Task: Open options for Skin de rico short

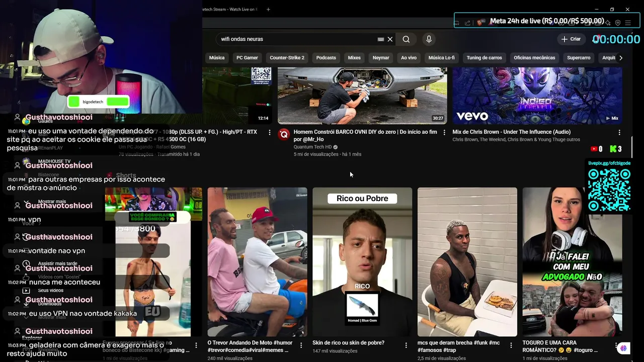Action: coord(406,345)
